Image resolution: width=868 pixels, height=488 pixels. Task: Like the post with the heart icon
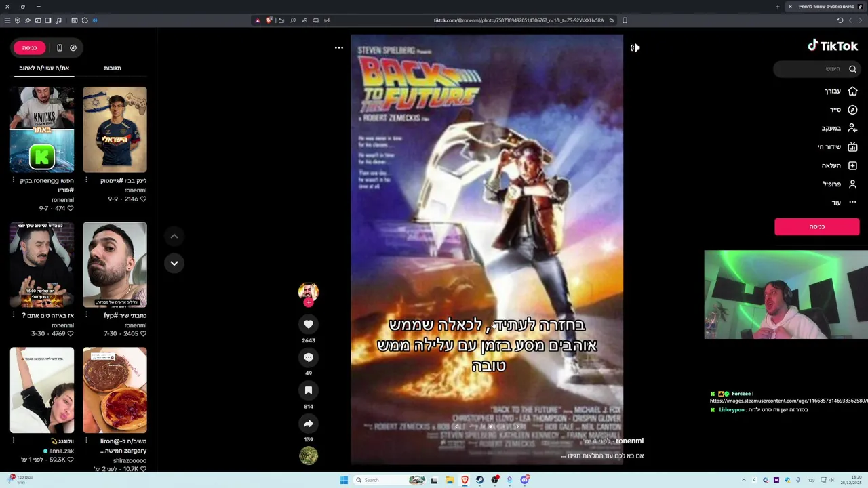click(x=309, y=324)
